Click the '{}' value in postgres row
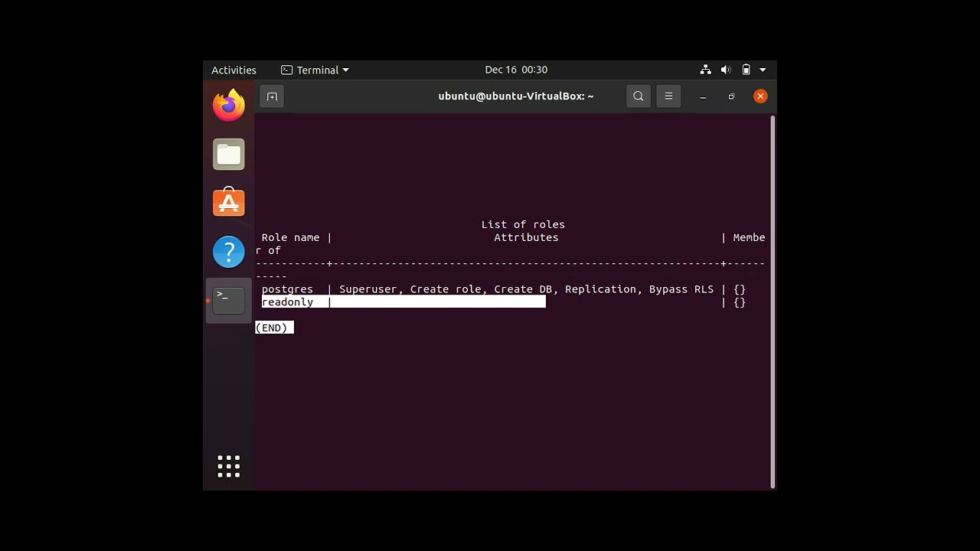 [740, 289]
